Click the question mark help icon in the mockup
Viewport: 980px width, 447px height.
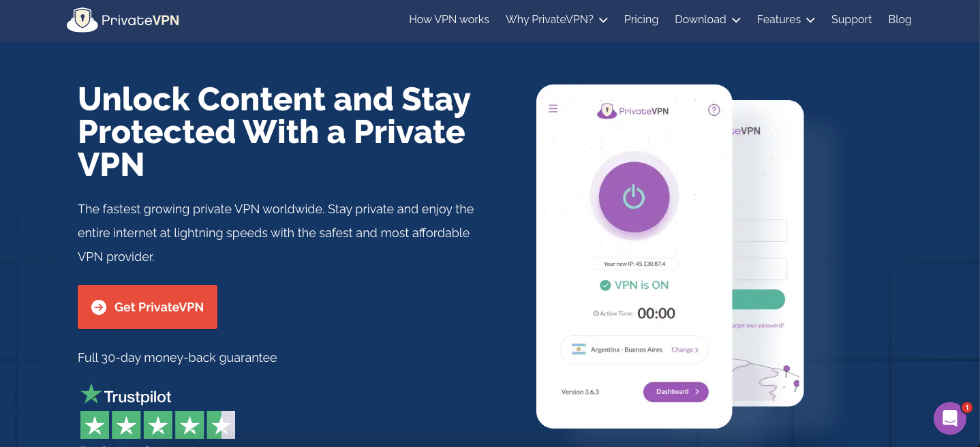coord(714,110)
